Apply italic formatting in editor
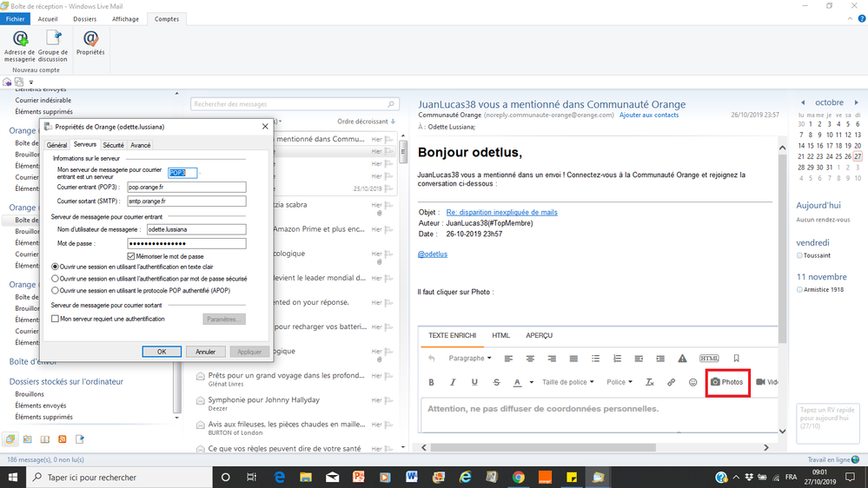 453,382
